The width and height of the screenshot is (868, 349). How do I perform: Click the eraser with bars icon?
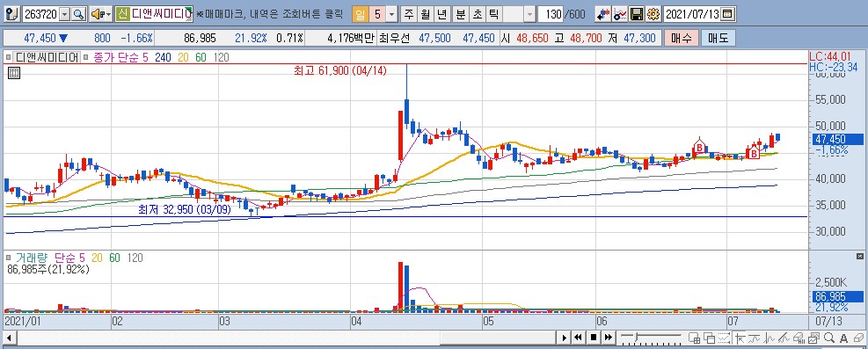point(799,338)
